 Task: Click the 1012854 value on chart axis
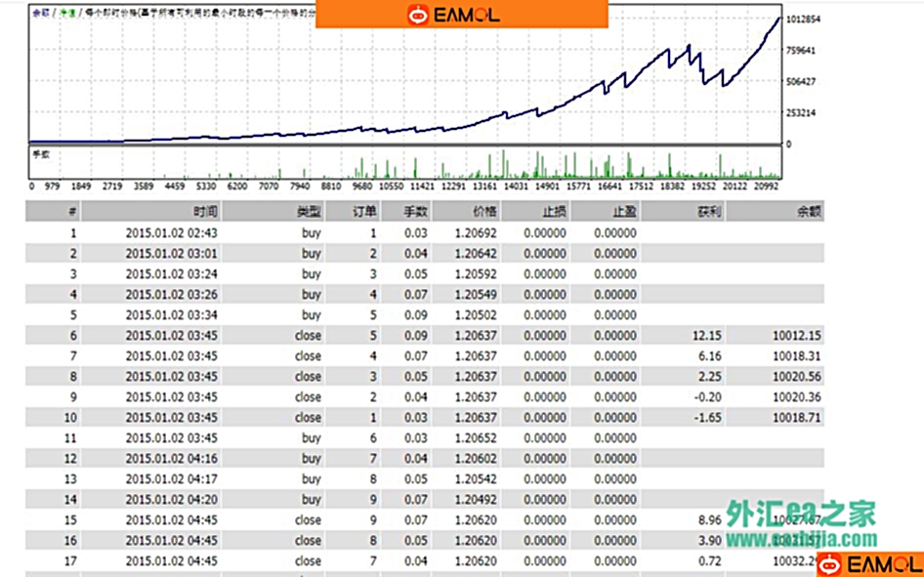(x=804, y=20)
